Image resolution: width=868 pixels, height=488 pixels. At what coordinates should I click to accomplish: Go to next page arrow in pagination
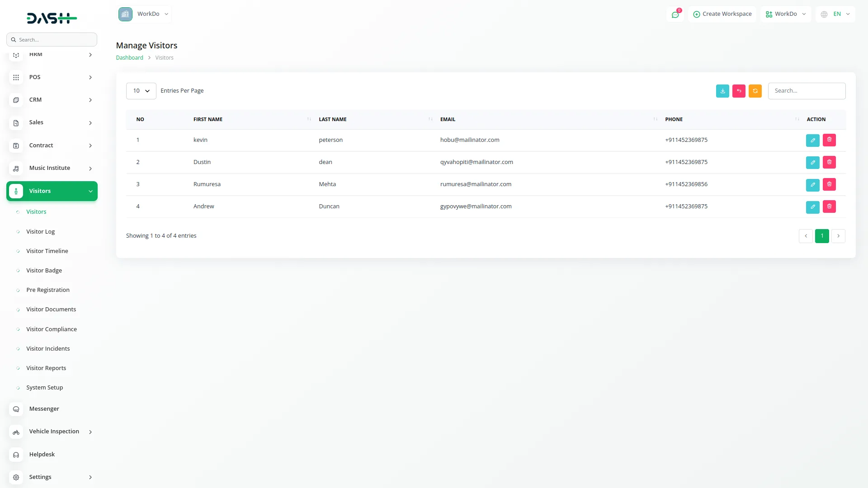point(838,236)
